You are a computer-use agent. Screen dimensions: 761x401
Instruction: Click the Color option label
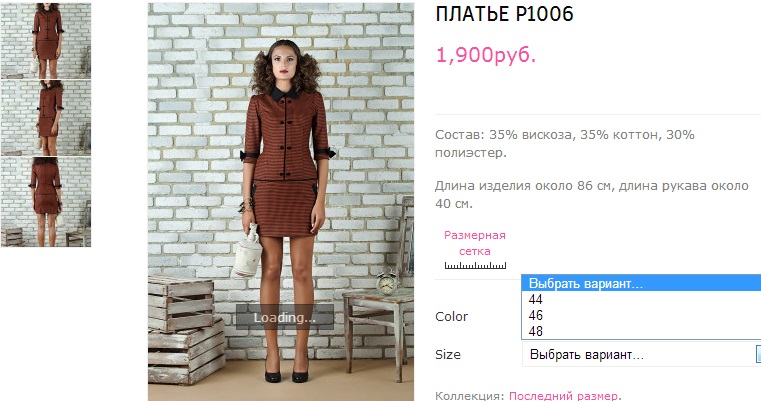pos(451,317)
